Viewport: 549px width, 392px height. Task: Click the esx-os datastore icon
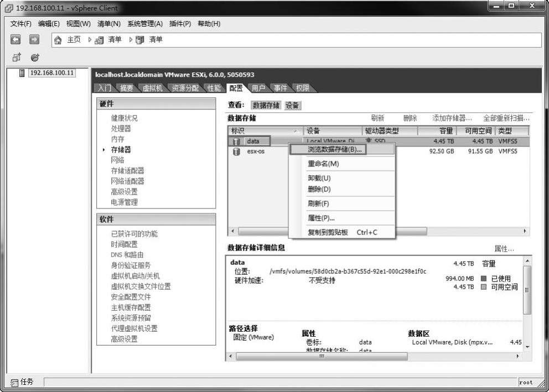click(x=236, y=151)
